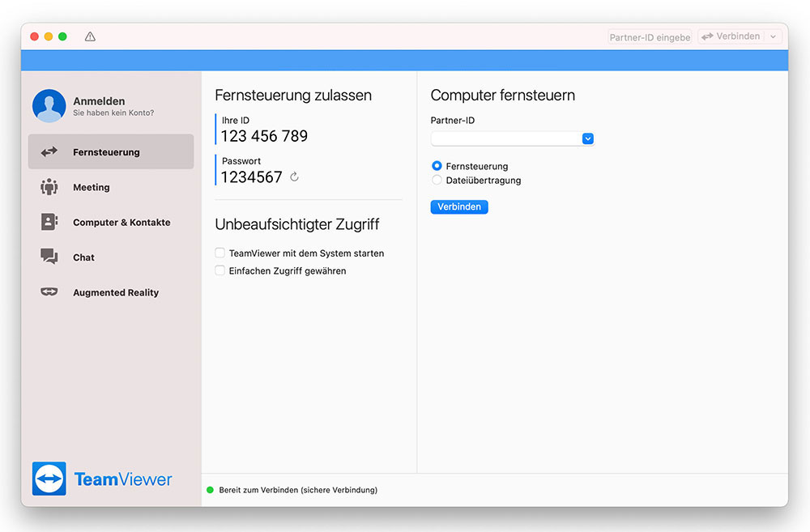The height and width of the screenshot is (532, 810).
Task: Click the Fernsteuerung arrows icon in sidebar
Action: pyautogui.click(x=49, y=151)
